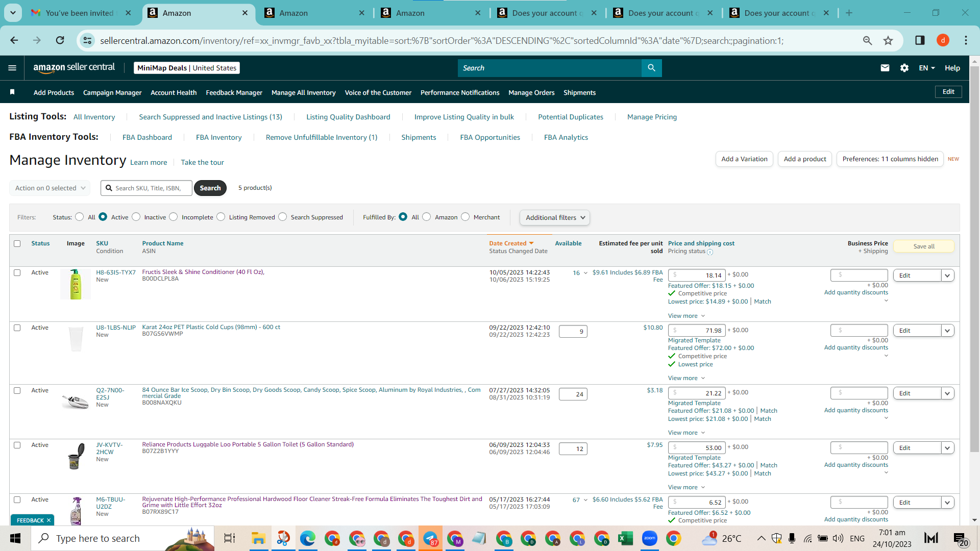Go to Account Health menu item

coord(174,92)
